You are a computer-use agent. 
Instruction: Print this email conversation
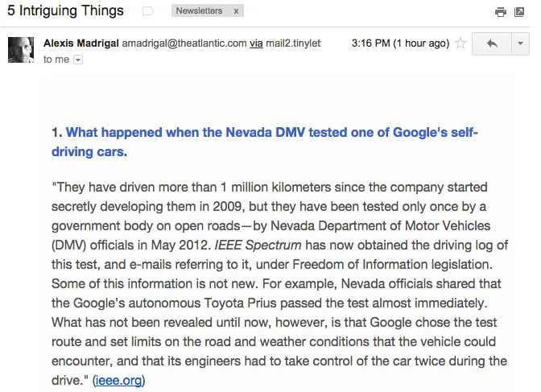[x=501, y=12]
